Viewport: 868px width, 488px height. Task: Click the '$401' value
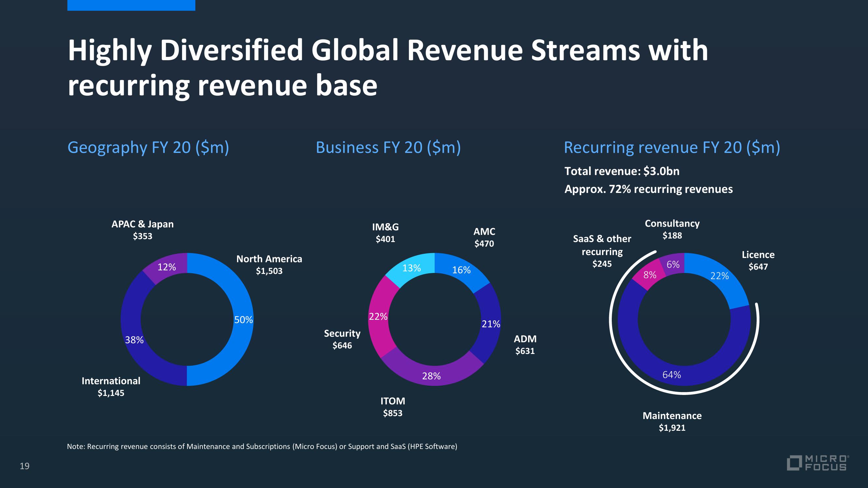[385, 239]
